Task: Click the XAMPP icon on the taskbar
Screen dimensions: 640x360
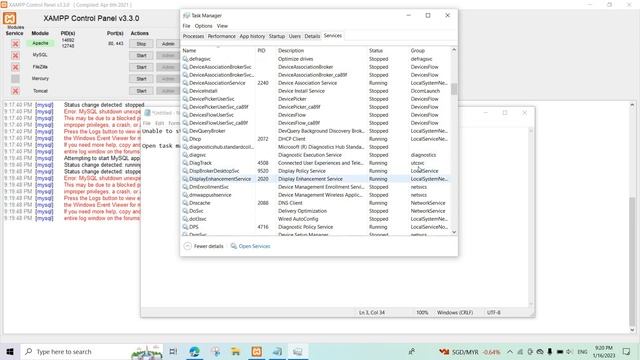Action: click(x=257, y=352)
